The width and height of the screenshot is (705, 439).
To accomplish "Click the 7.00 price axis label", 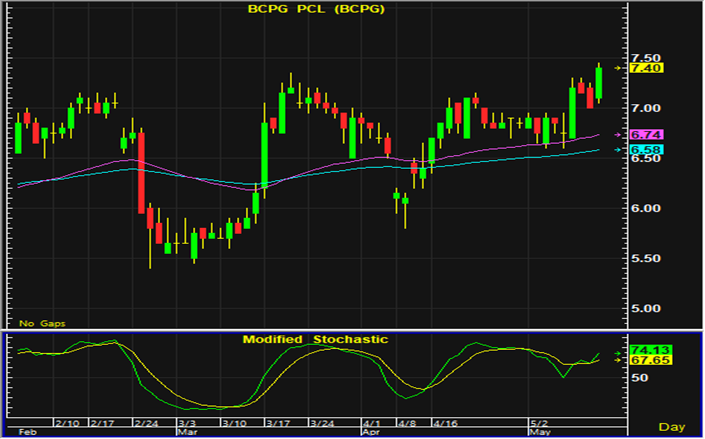I will tap(646, 108).
